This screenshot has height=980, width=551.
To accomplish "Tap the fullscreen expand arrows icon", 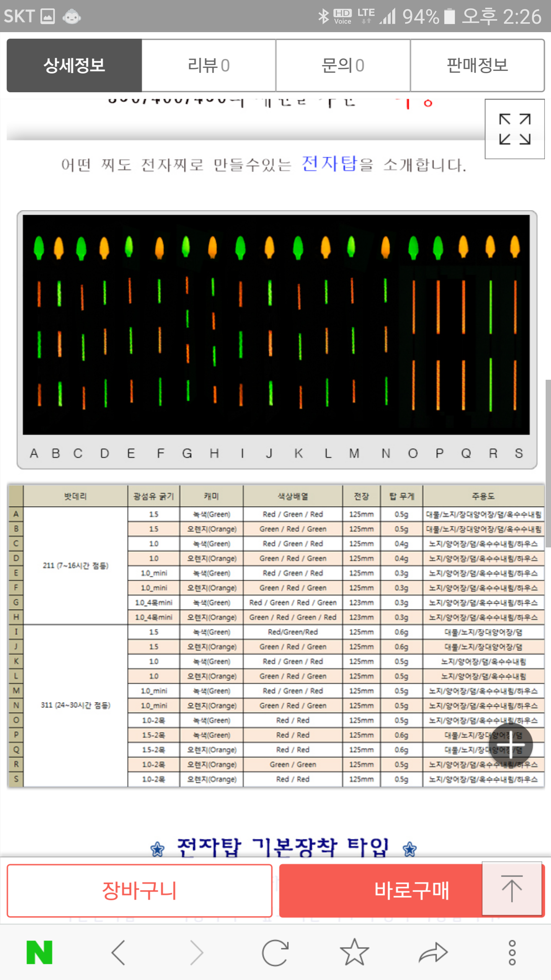I will pos(515,129).
